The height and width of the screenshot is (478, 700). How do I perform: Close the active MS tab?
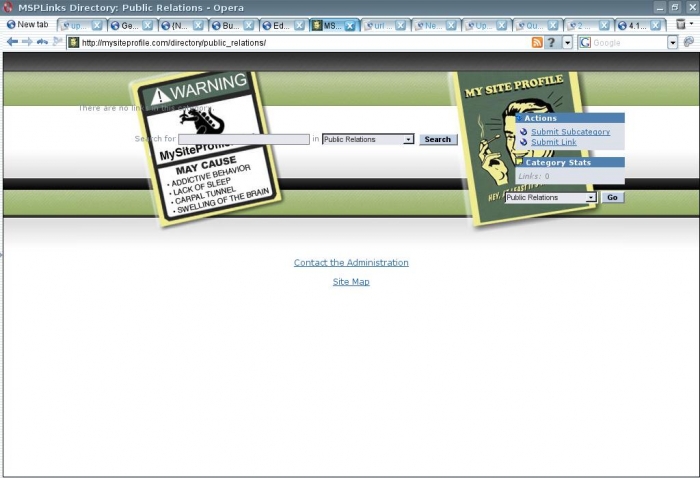350,25
